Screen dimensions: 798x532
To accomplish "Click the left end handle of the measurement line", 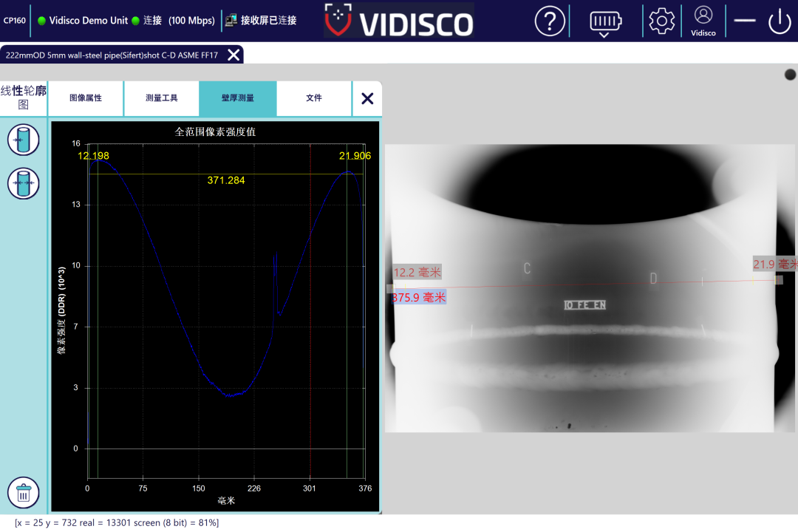I will coord(391,288).
